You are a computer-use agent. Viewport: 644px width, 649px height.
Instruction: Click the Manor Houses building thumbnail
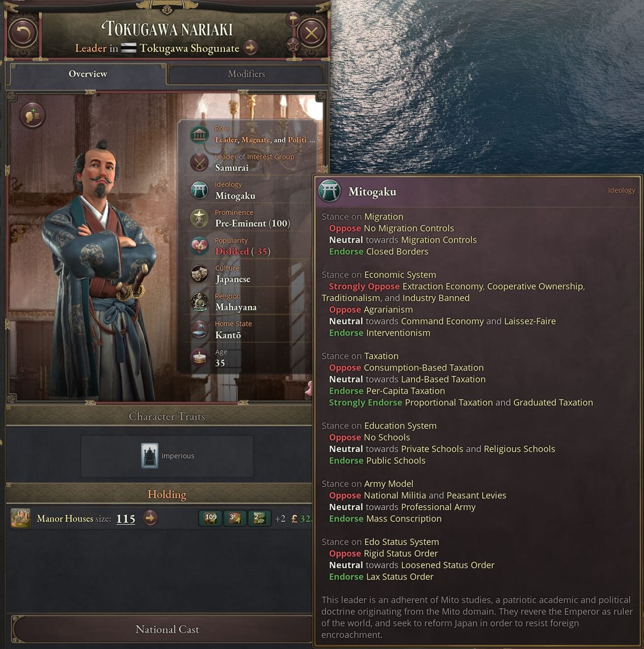pyautogui.click(x=21, y=518)
